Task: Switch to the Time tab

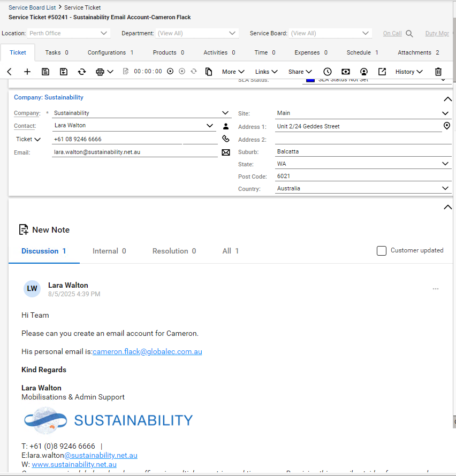Action: [x=265, y=52]
